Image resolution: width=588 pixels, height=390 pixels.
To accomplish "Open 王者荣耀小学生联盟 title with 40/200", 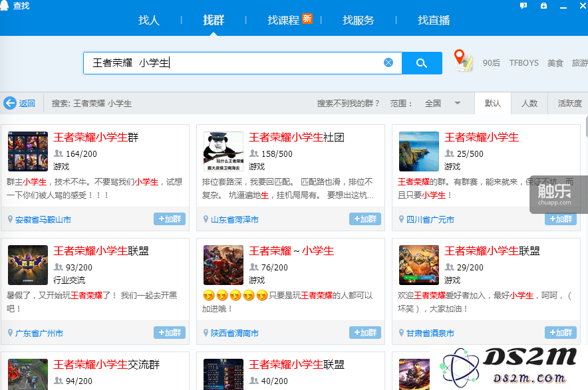I will pyautogui.click(x=297, y=365).
